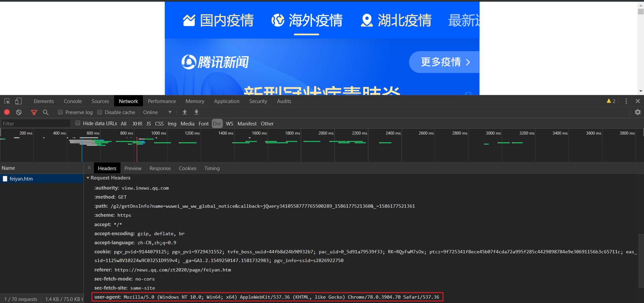644x303 pixels.
Task: Filter requests by Manifest
Action: click(x=247, y=123)
